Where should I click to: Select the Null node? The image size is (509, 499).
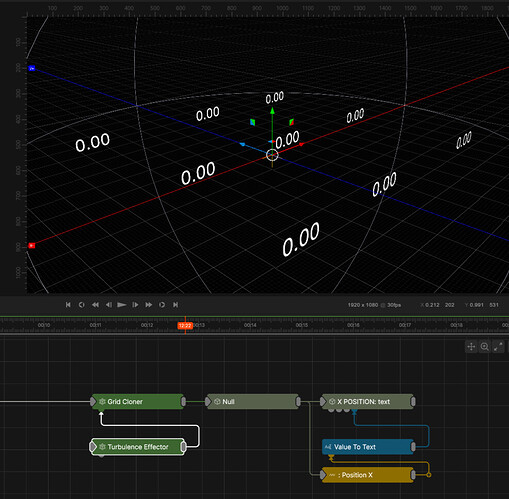[x=253, y=402]
